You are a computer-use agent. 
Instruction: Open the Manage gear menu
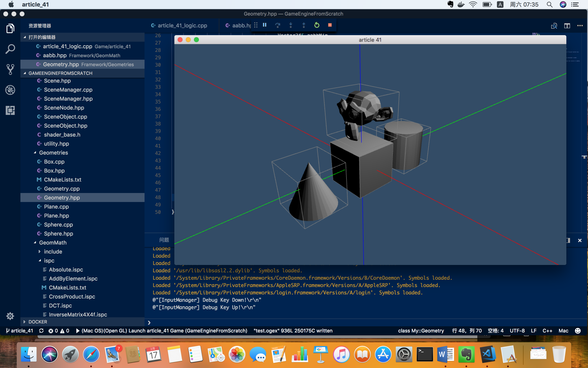(x=10, y=316)
